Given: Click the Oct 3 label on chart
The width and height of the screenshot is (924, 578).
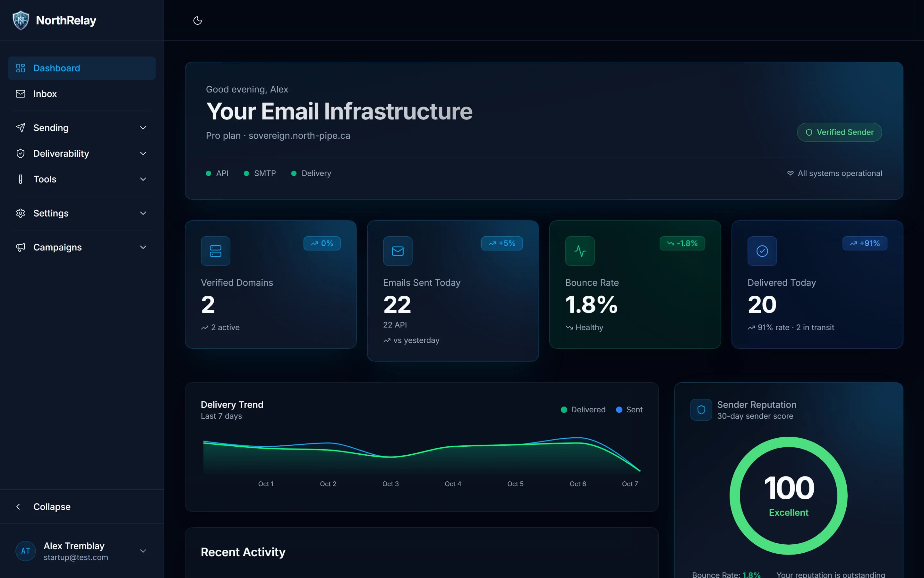Looking at the screenshot, I should tap(390, 484).
